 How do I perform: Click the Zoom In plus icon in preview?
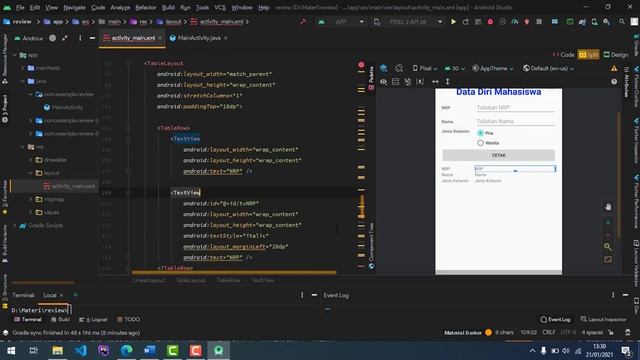[x=608, y=223]
